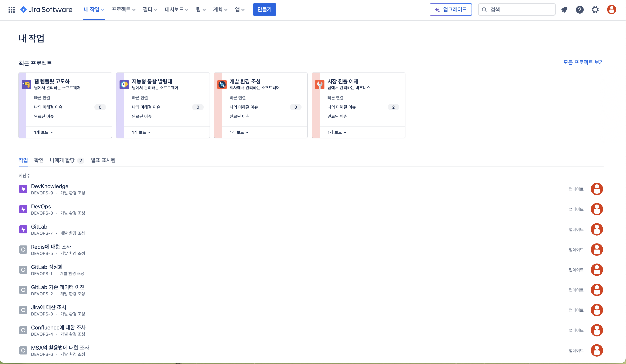Switch to the 별표 표시됨 tab
The image size is (626, 364).
[103, 160]
